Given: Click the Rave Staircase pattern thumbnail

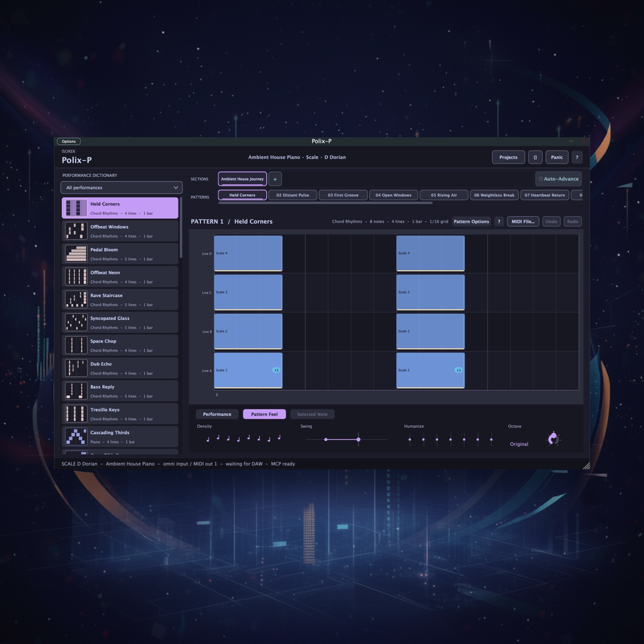Looking at the screenshot, I should pyautogui.click(x=76, y=299).
